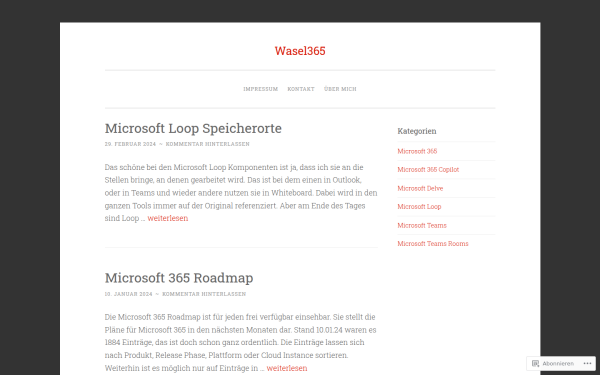Select the Microsoft Teams category
The height and width of the screenshot is (375, 600).
422,225
